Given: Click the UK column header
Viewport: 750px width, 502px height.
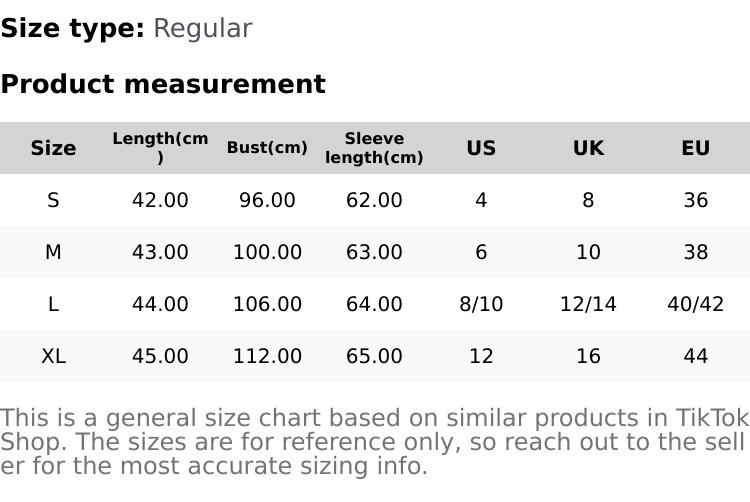Looking at the screenshot, I should coord(588,148).
